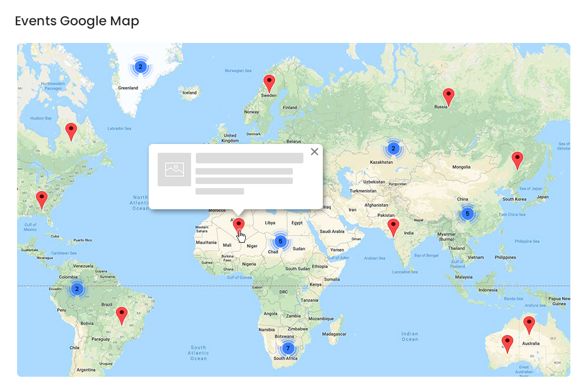This screenshot has width=588, height=392.
Task: Open the 2-event cluster in Colombia
Action: (x=77, y=289)
